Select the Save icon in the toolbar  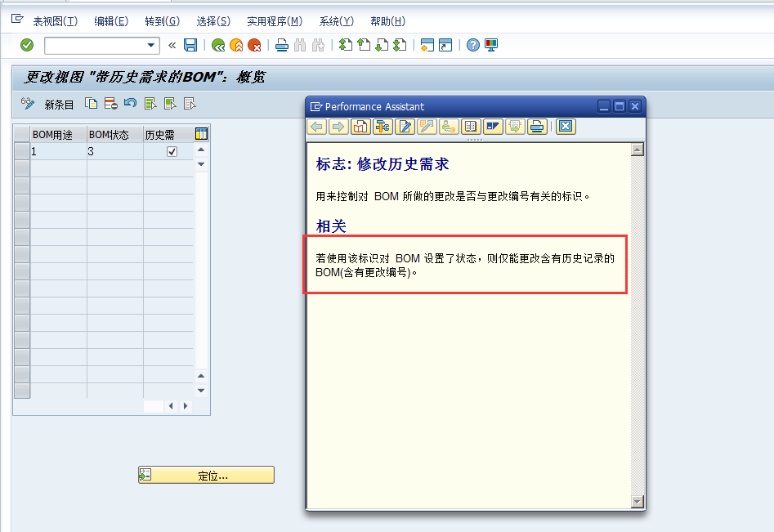pyautogui.click(x=190, y=45)
